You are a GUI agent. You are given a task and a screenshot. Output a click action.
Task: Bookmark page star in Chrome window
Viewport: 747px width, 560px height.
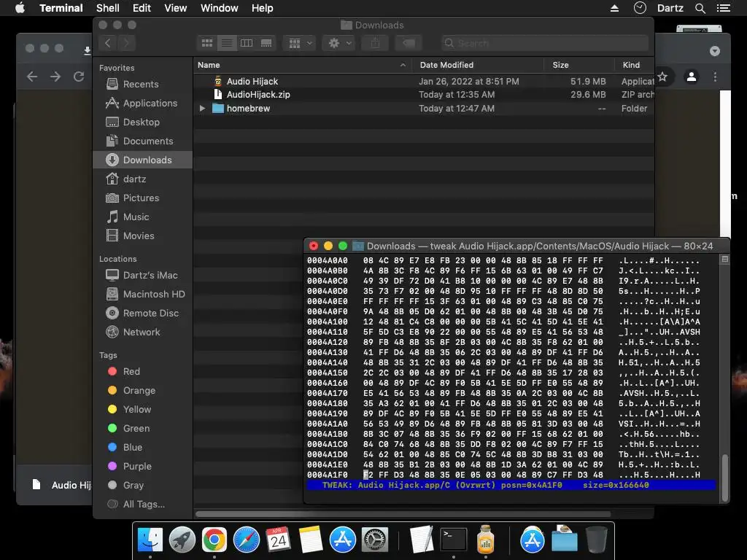click(662, 77)
